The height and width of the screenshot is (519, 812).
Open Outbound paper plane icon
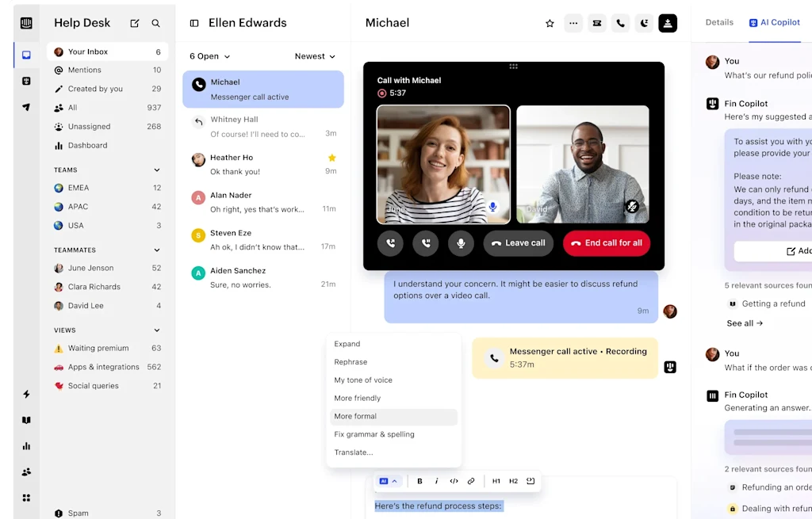click(x=26, y=107)
